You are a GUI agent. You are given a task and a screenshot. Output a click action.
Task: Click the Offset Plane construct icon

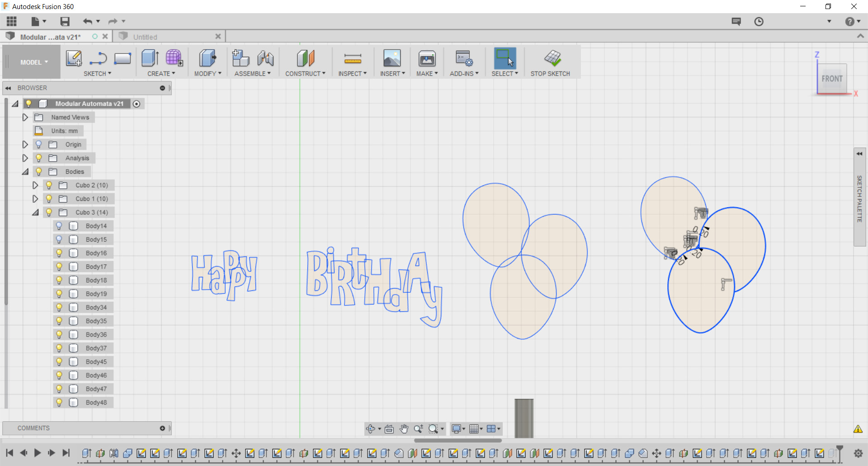(x=306, y=58)
